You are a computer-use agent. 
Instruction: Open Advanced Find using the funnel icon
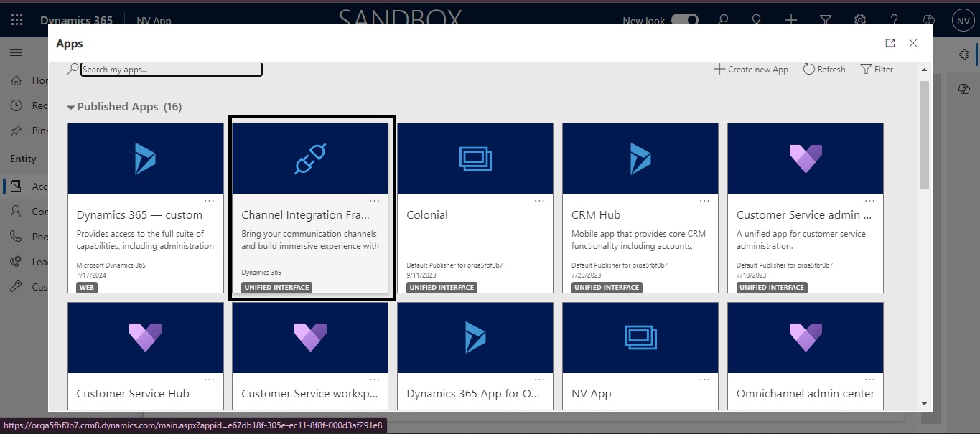825,19
